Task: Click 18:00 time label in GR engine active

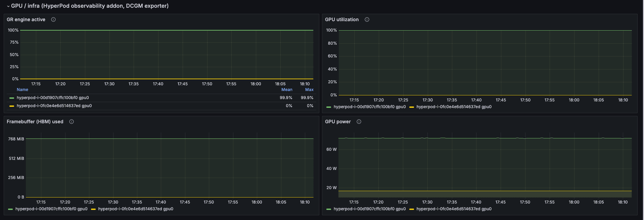Action: pos(256,84)
